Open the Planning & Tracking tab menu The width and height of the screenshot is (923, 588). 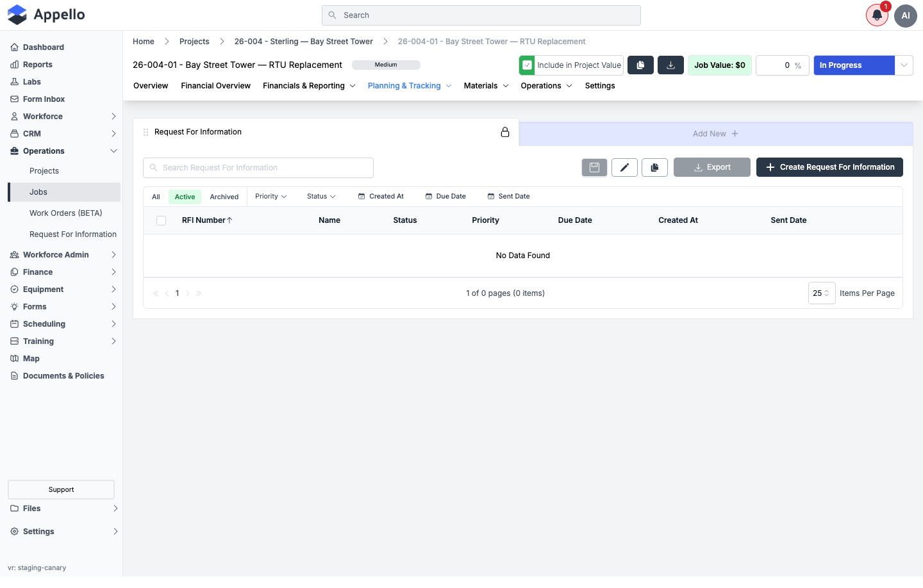[410, 86]
